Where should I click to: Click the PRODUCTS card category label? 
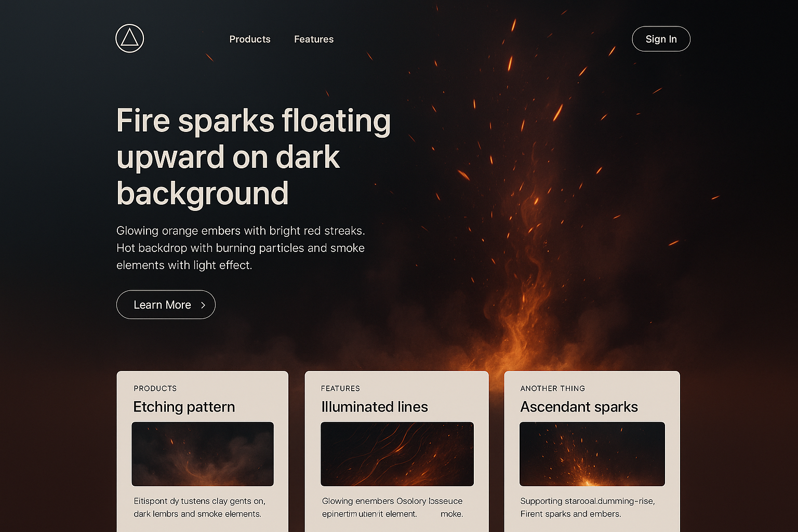(x=155, y=389)
